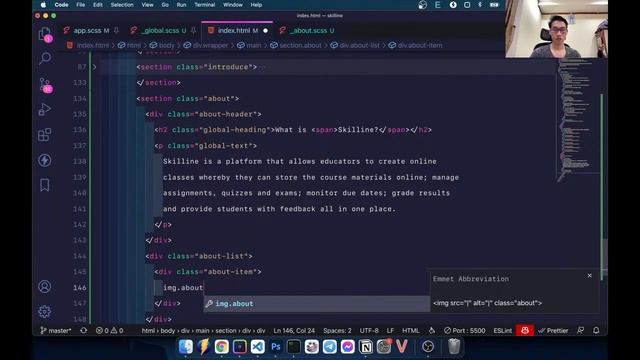
Task: Open Photoshop from the dock
Action: [x=276, y=347]
